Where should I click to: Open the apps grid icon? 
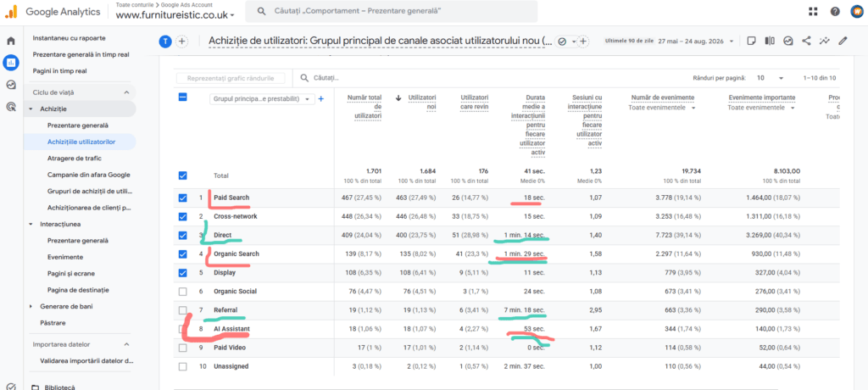coord(813,12)
